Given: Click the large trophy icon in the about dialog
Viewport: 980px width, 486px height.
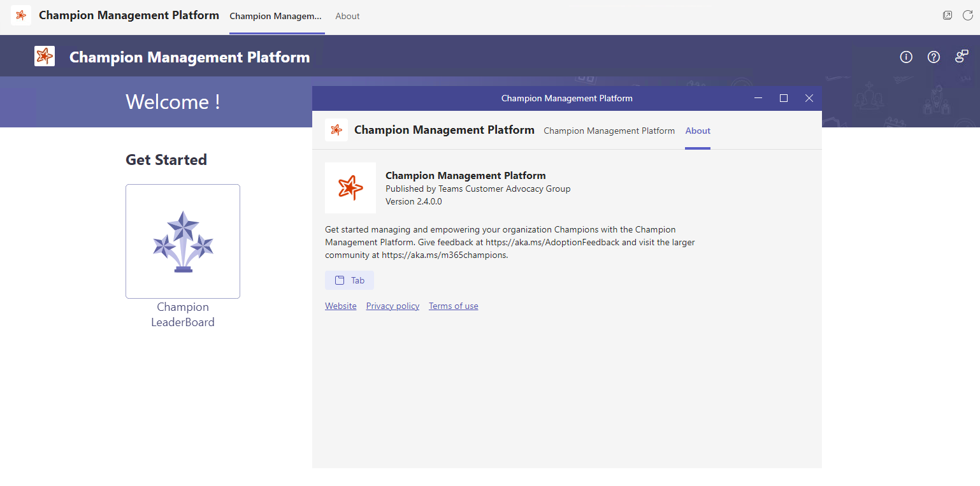Looking at the screenshot, I should (x=350, y=187).
